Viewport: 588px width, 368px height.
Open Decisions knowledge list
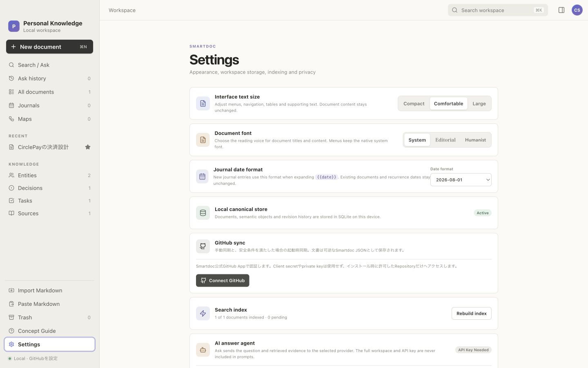pyautogui.click(x=49, y=188)
